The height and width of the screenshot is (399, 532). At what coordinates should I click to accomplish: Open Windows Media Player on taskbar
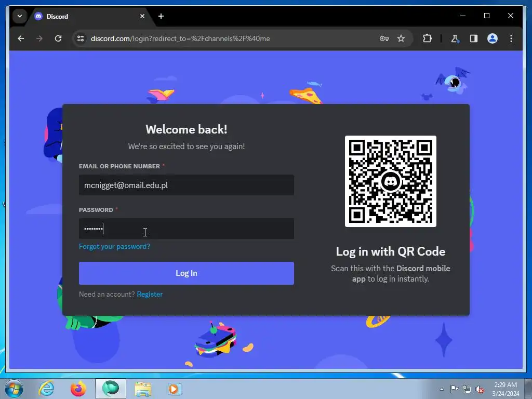pyautogui.click(x=175, y=389)
